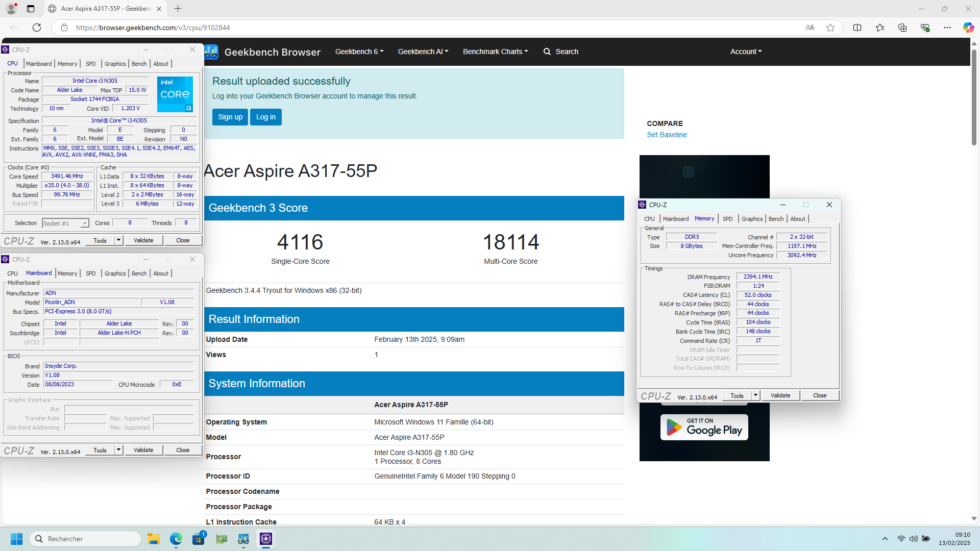Image resolution: width=980 pixels, height=551 pixels.
Task: Click Tools button in Memory CPU-Z window
Action: [x=737, y=395]
